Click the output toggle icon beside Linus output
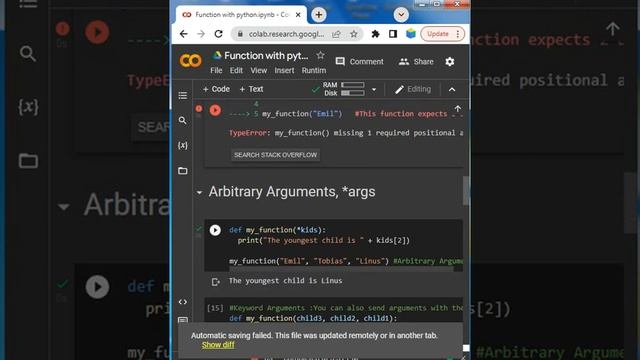The height and width of the screenshot is (360, 640). tap(216, 282)
